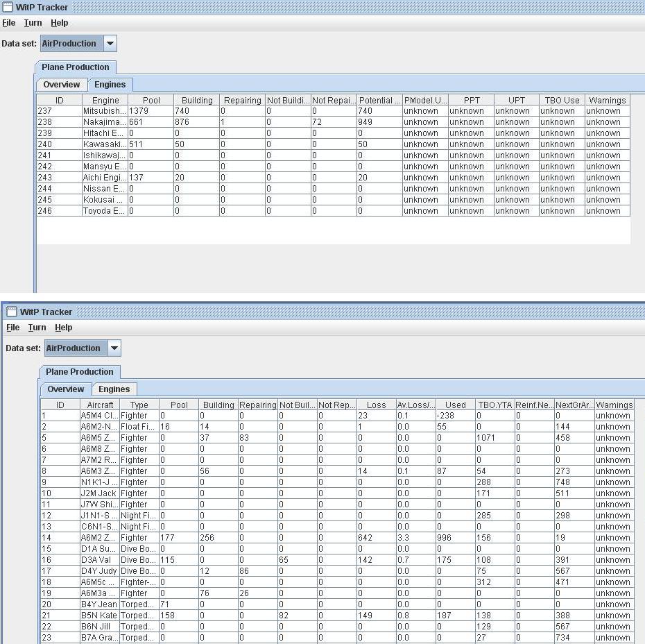
Task: Click Used value -238 in A5M4 row
Action: point(456,416)
